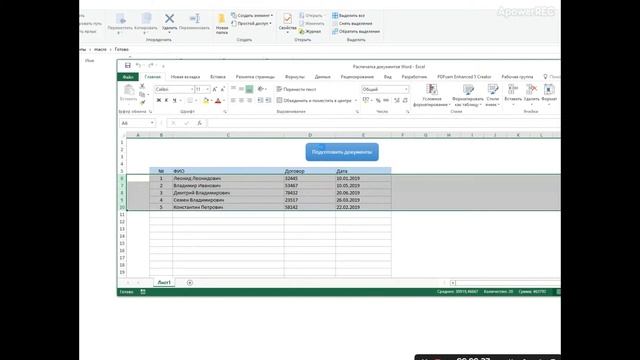The width and height of the screenshot is (640, 360).
Task: Align text left in cell
Action: pyautogui.click(x=233, y=100)
